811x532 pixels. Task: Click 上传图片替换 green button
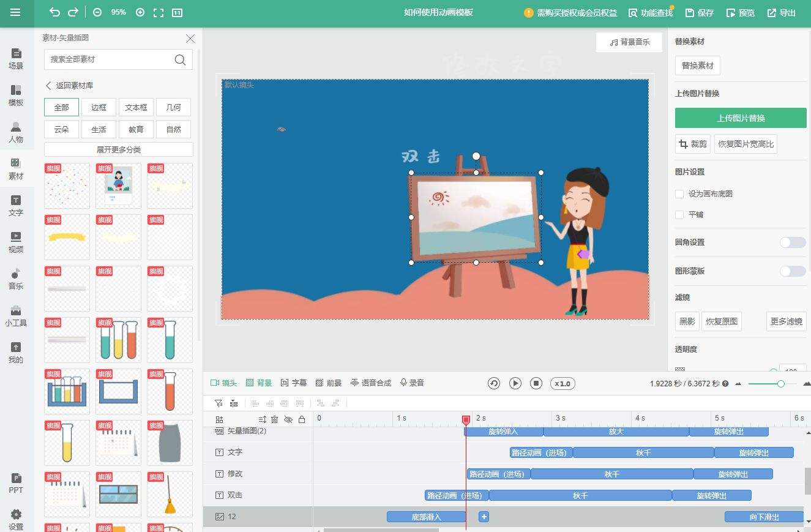741,118
